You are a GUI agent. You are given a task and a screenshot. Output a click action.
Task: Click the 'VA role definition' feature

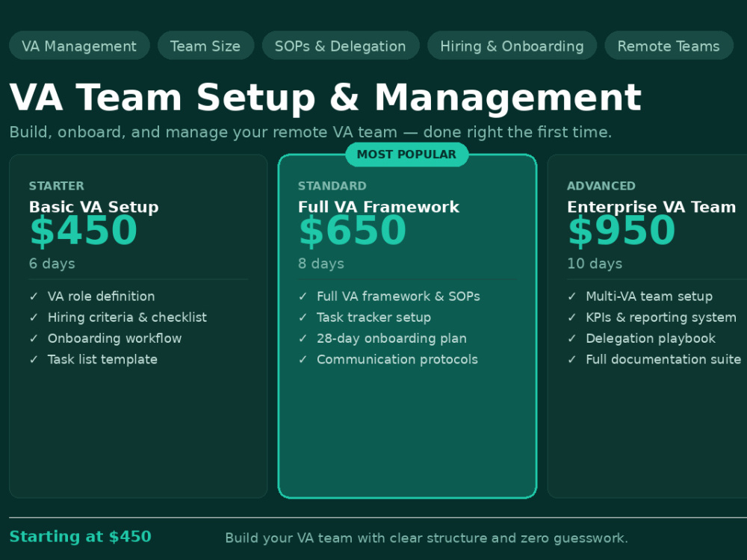point(101,296)
